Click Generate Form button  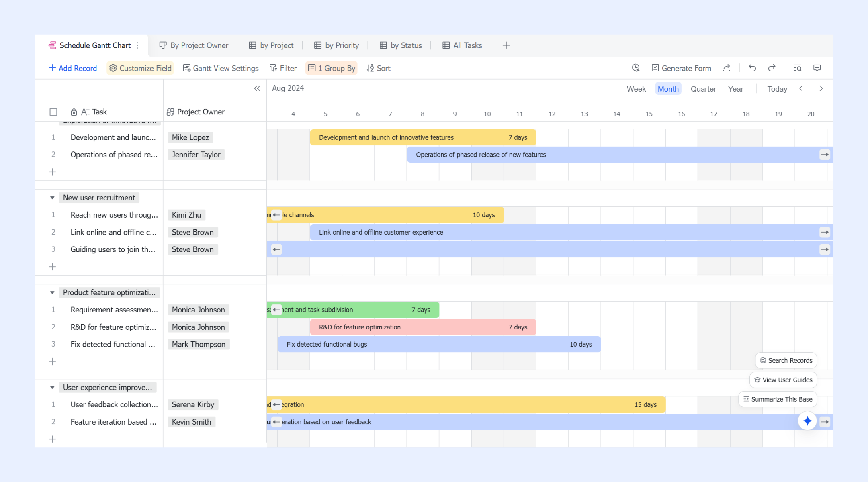682,68
